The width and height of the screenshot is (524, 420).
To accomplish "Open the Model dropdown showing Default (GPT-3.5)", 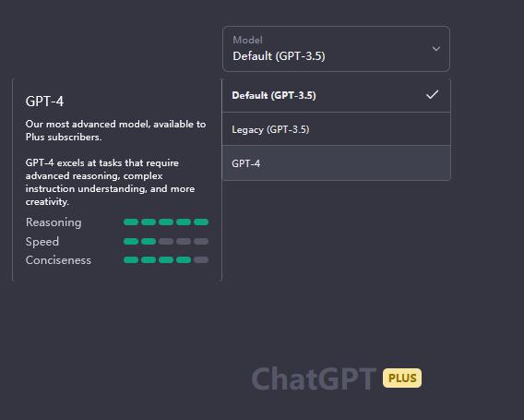I will (x=336, y=49).
